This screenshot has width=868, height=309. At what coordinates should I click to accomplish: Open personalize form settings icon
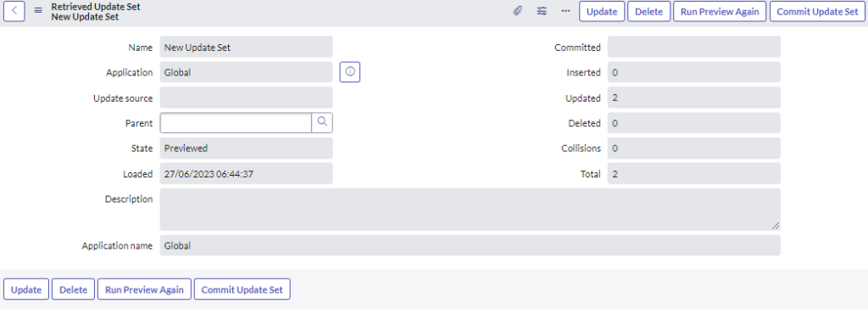(542, 11)
